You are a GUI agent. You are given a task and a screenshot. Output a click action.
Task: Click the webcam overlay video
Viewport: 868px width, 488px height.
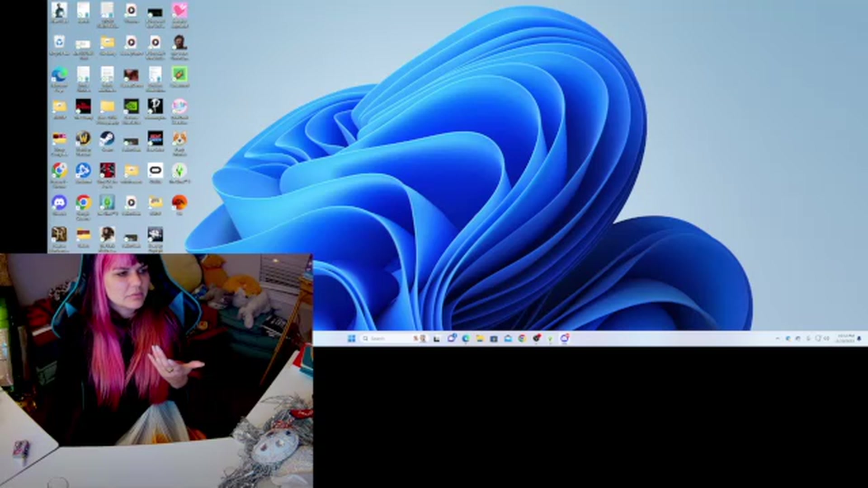[x=156, y=371]
